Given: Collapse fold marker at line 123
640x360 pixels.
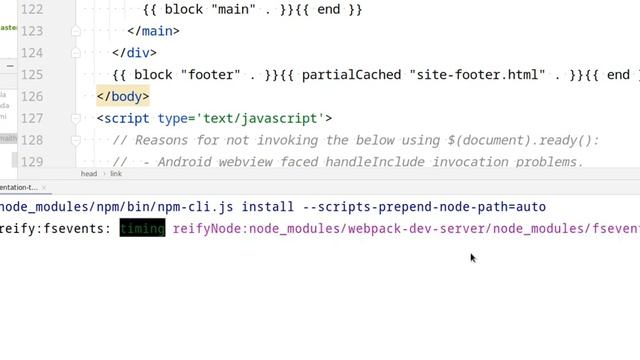Looking at the screenshot, I should coord(76,31).
